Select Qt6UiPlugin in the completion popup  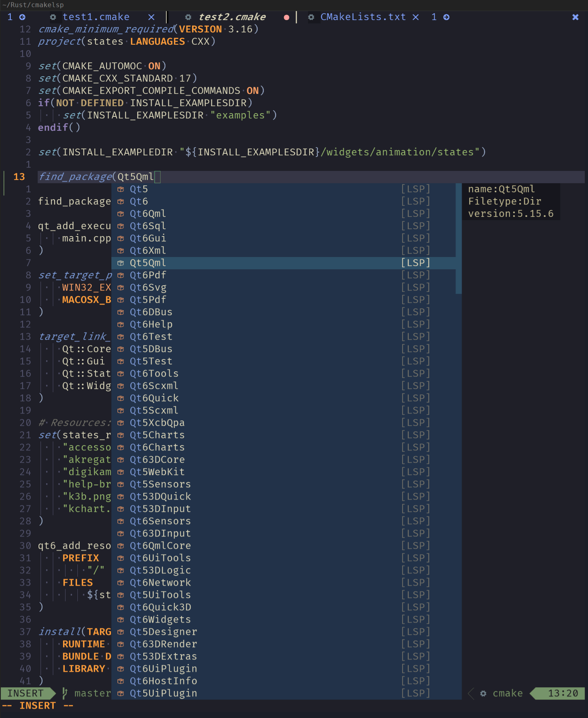tap(283, 668)
